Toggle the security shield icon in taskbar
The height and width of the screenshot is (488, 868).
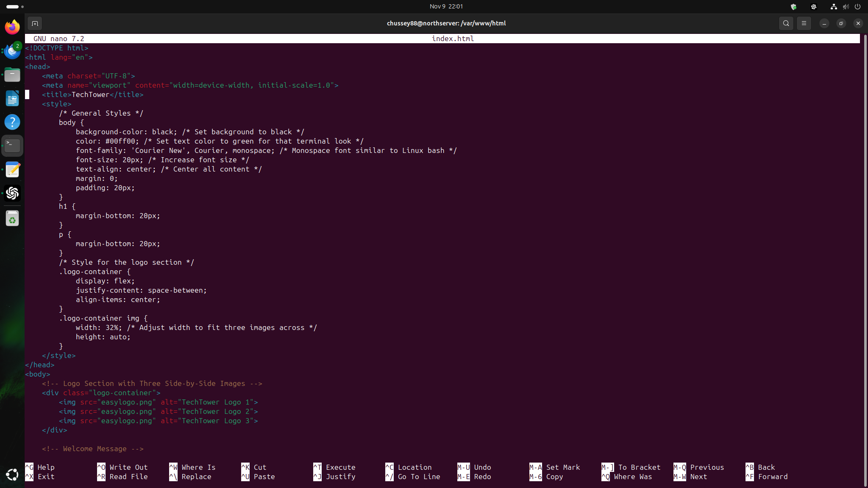tap(794, 6)
